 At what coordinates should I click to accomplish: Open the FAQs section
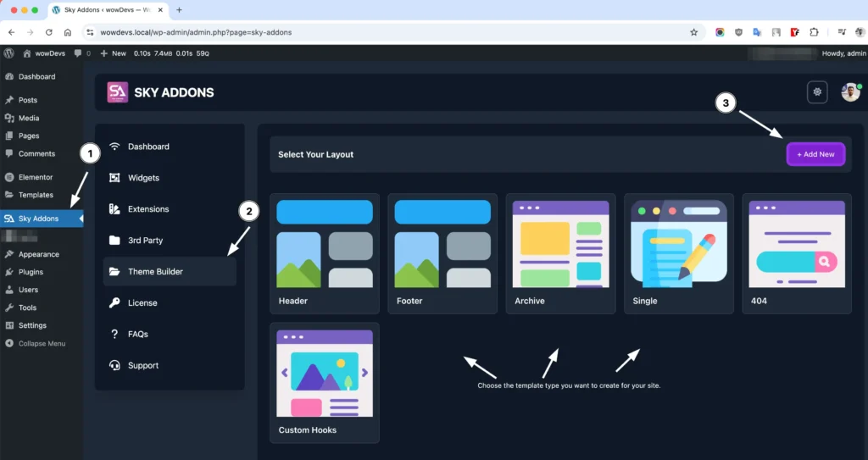[170, 334]
